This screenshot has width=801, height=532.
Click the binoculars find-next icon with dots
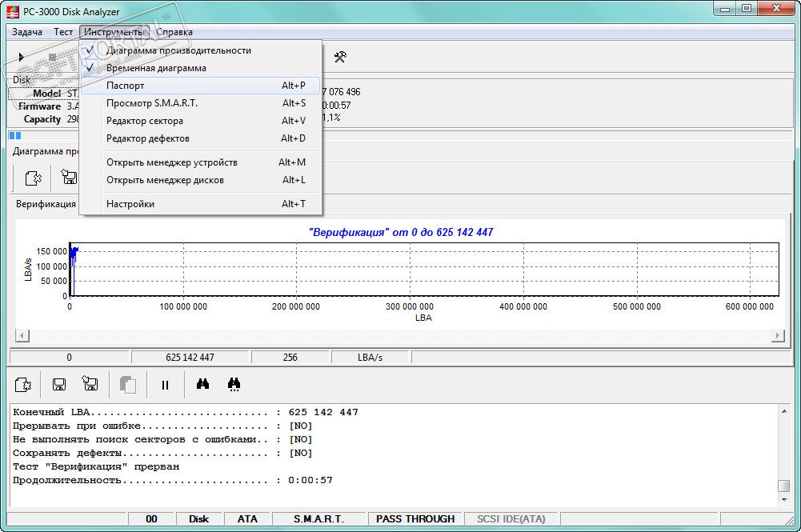pyautogui.click(x=234, y=385)
